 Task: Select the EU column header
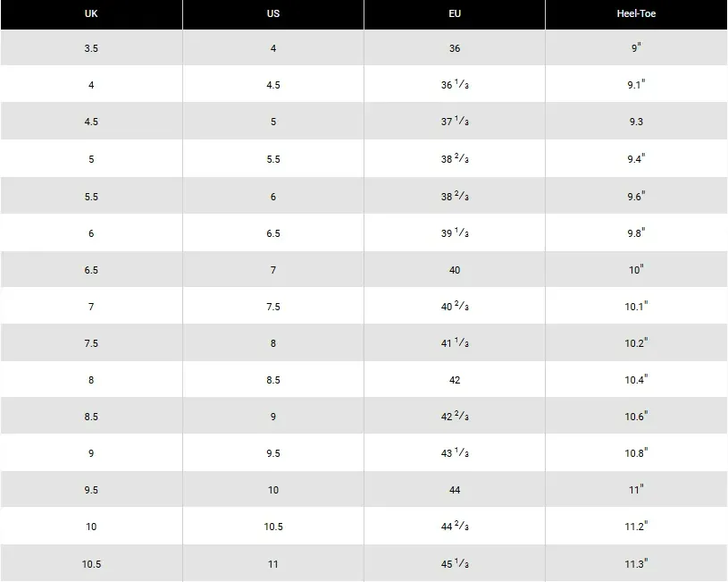pos(455,14)
